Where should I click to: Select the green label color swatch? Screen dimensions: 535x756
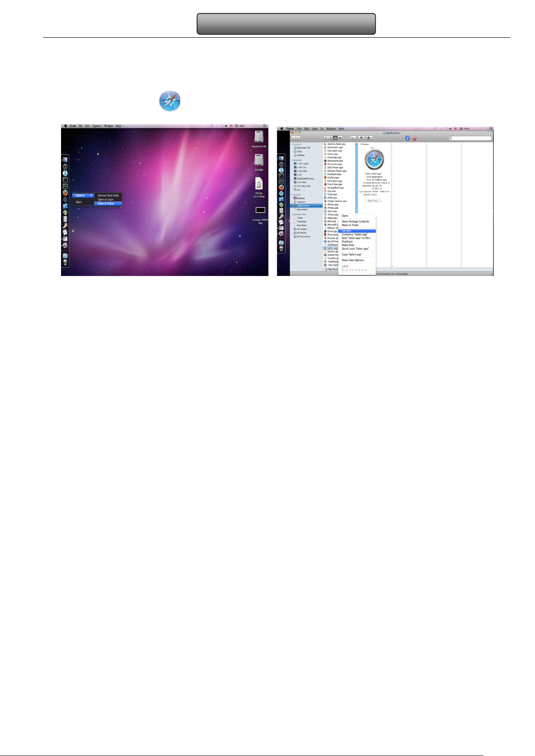click(356, 270)
